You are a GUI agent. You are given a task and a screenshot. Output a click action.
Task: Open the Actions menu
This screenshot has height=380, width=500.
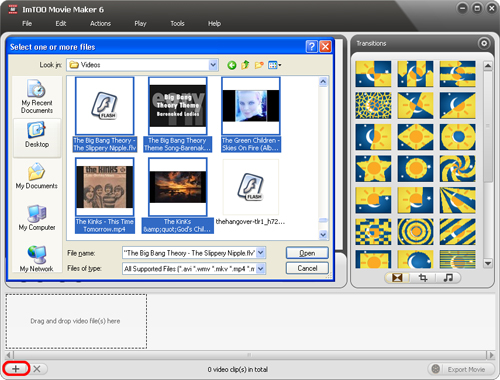point(100,24)
